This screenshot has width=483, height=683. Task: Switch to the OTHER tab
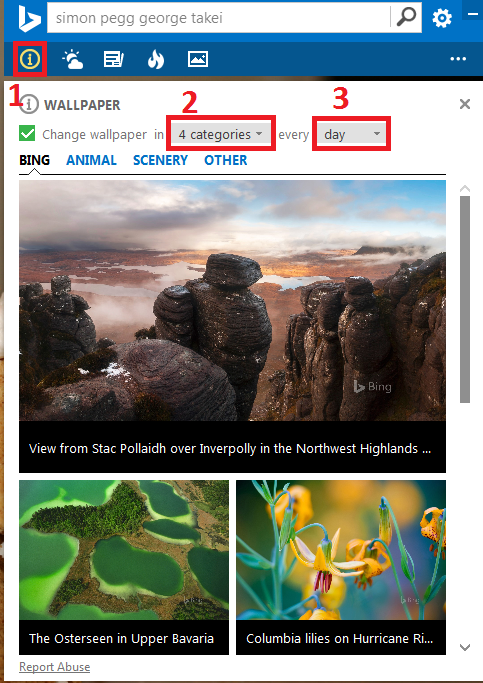click(x=226, y=160)
